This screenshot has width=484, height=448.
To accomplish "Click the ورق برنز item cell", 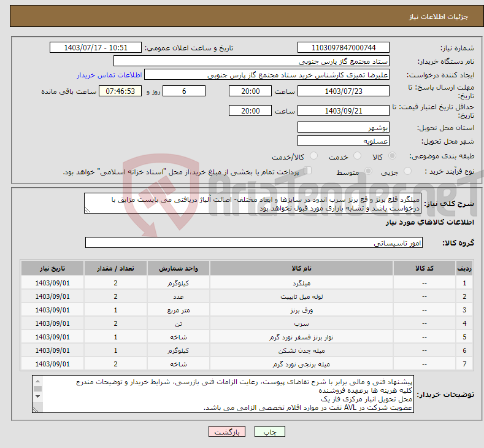I will 301,310.
